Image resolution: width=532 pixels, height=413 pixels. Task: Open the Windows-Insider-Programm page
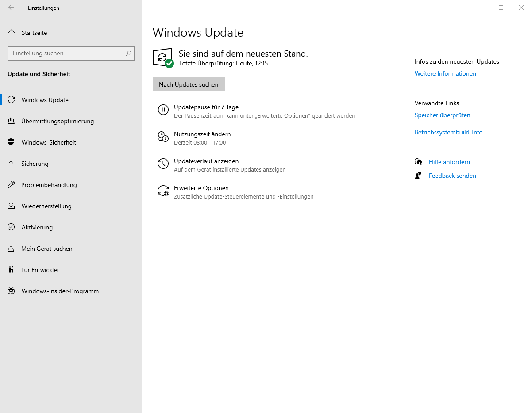click(71, 291)
